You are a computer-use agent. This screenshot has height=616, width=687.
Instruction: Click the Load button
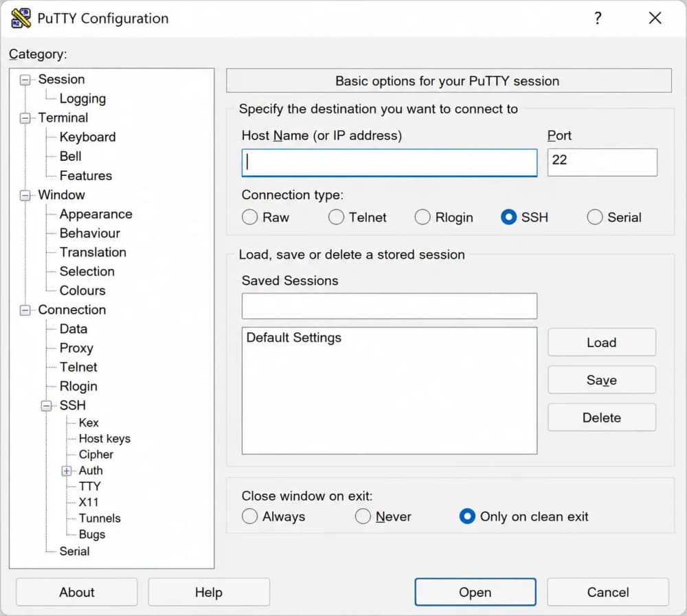point(602,342)
